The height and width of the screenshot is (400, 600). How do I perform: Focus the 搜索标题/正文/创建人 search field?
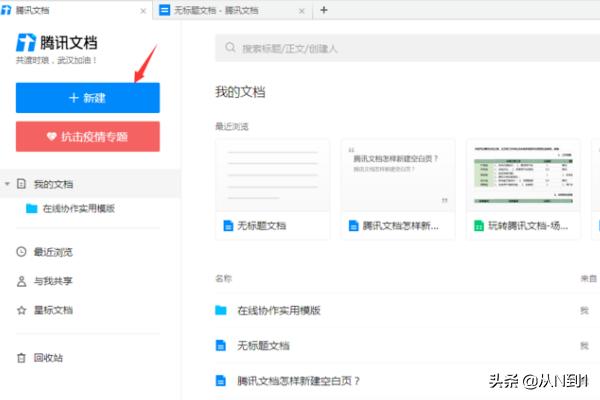(408, 48)
